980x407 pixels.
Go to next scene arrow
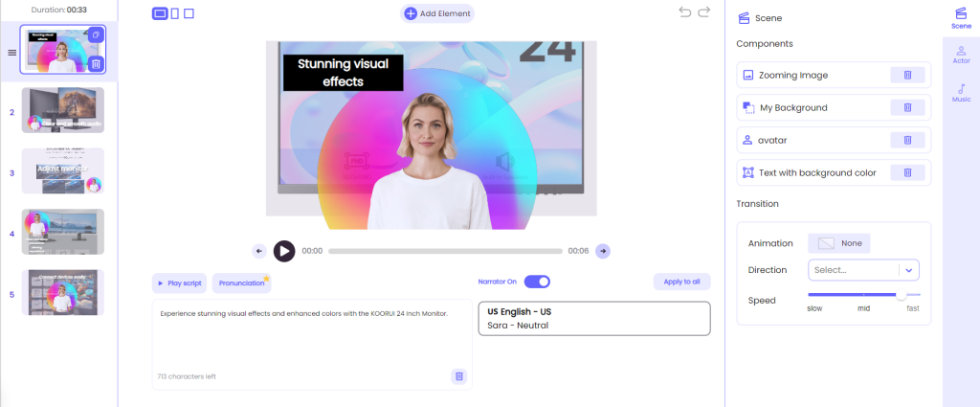(x=603, y=251)
